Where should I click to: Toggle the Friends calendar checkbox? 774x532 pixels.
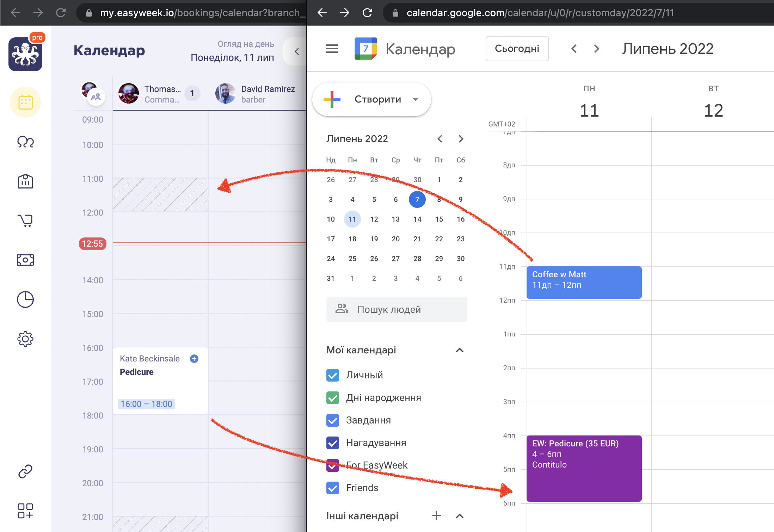click(333, 488)
